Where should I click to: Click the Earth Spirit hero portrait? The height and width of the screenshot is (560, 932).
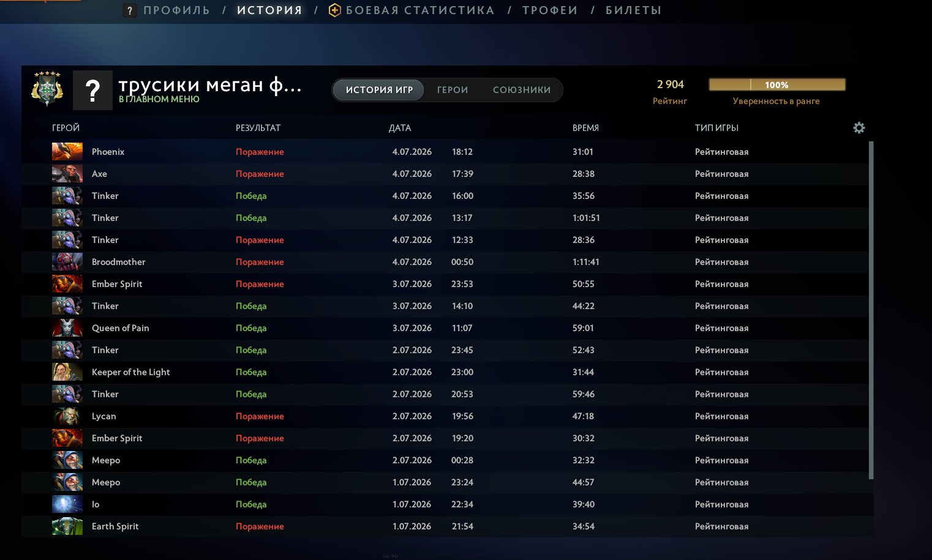pos(67,526)
